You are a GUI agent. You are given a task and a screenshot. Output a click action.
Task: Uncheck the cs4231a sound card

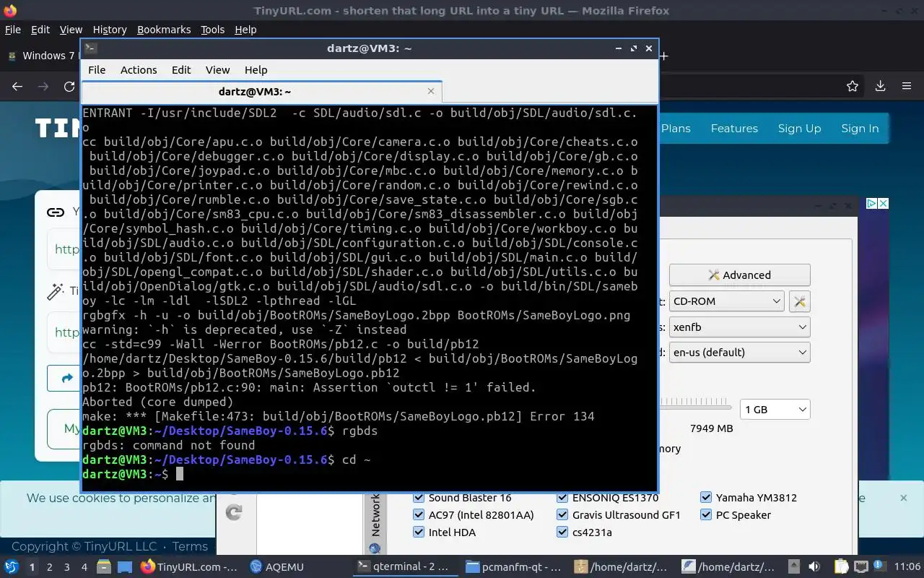pos(562,532)
